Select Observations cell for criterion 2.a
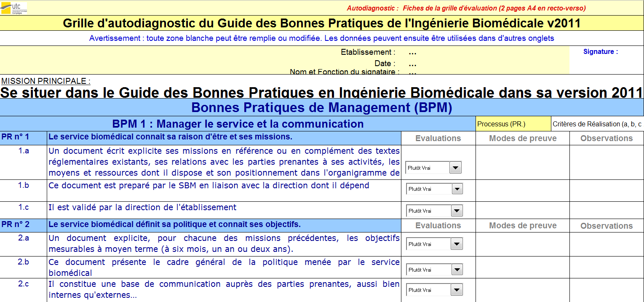 (x=607, y=244)
